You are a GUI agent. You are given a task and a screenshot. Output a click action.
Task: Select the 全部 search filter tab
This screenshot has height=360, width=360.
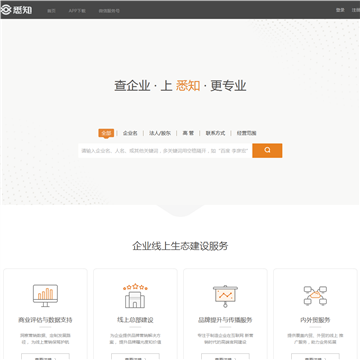(x=106, y=133)
